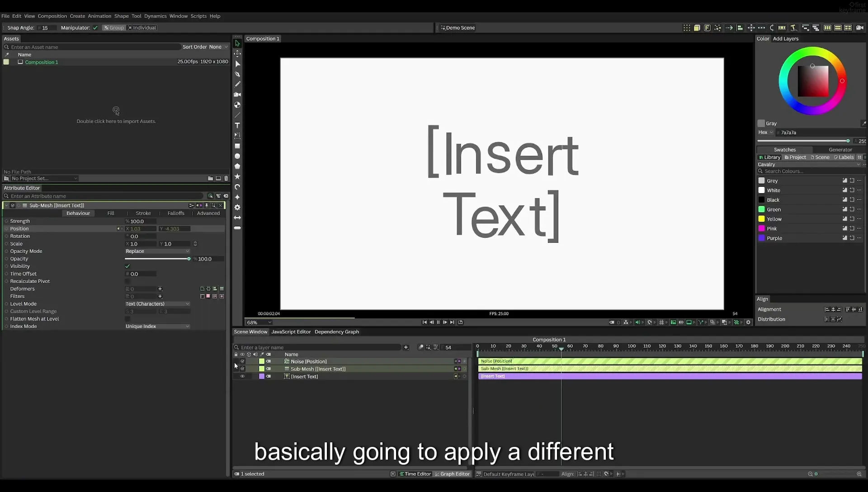868x492 pixels.
Task: Open the Cavalry swatch library dropdown
Action: (x=809, y=165)
